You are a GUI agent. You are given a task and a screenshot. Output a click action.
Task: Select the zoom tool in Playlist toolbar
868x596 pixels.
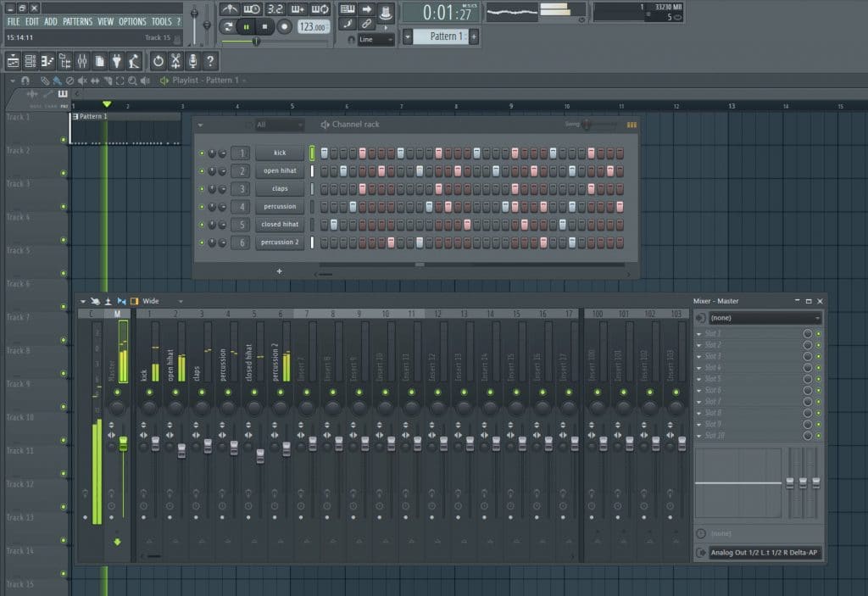[132, 81]
